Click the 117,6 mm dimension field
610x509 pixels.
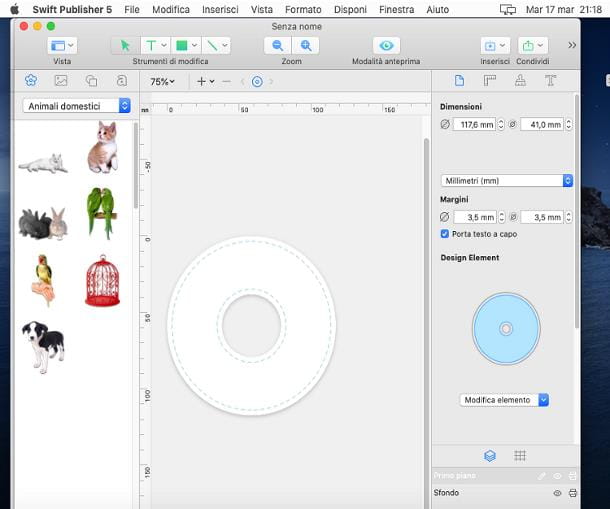[474, 125]
